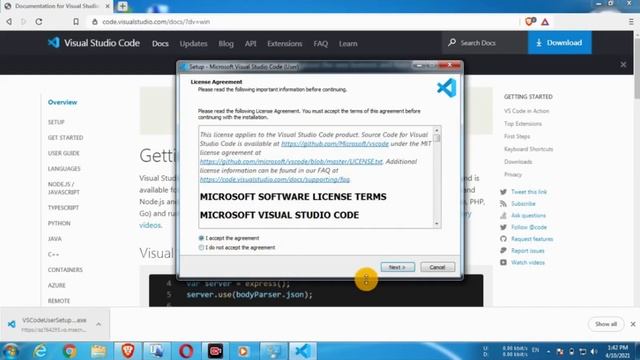
Task: Select I accept the agreement radio button
Action: 201,238
